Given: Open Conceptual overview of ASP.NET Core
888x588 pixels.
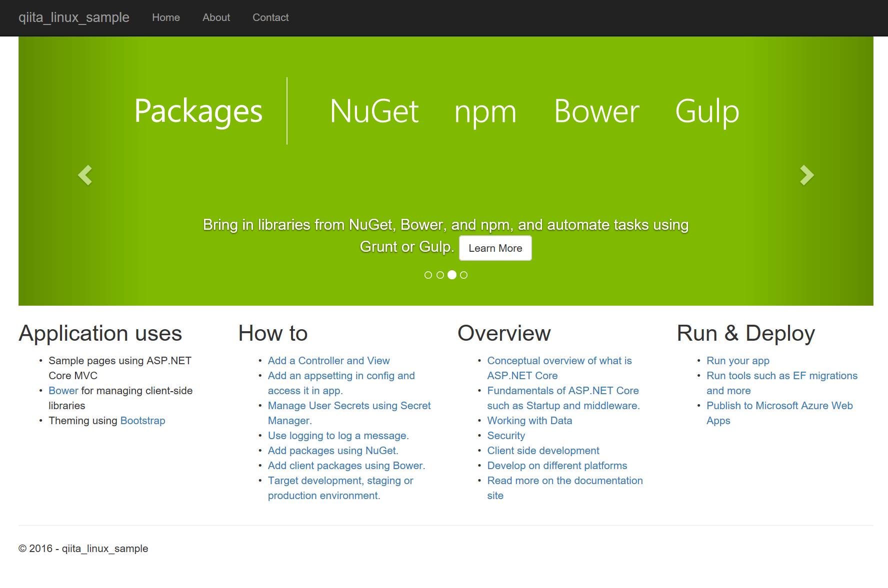Looking at the screenshot, I should pyautogui.click(x=559, y=360).
